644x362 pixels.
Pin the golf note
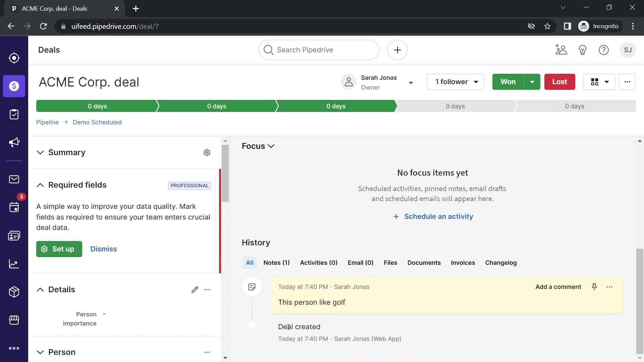coord(594,287)
